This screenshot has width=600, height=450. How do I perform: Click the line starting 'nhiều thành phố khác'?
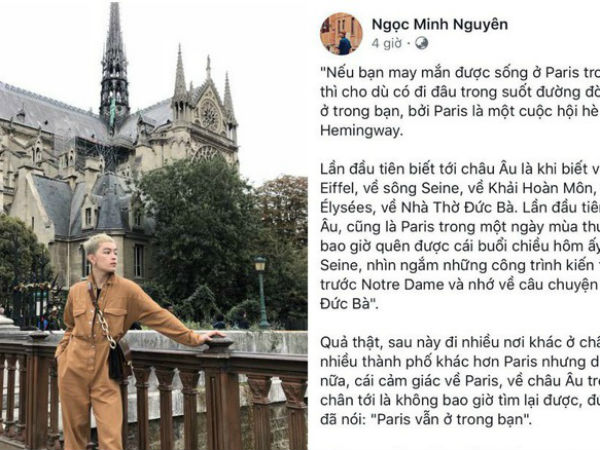[x=460, y=361]
